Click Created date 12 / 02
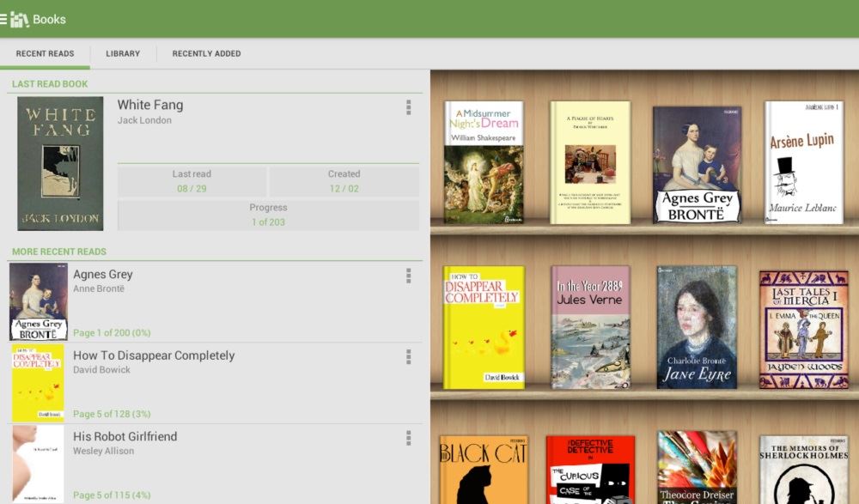Screen dimensions: 859x504 [x=344, y=188]
